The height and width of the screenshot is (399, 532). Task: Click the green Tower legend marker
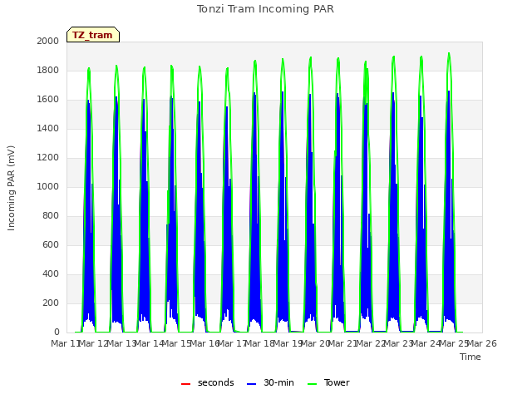[x=312, y=384]
